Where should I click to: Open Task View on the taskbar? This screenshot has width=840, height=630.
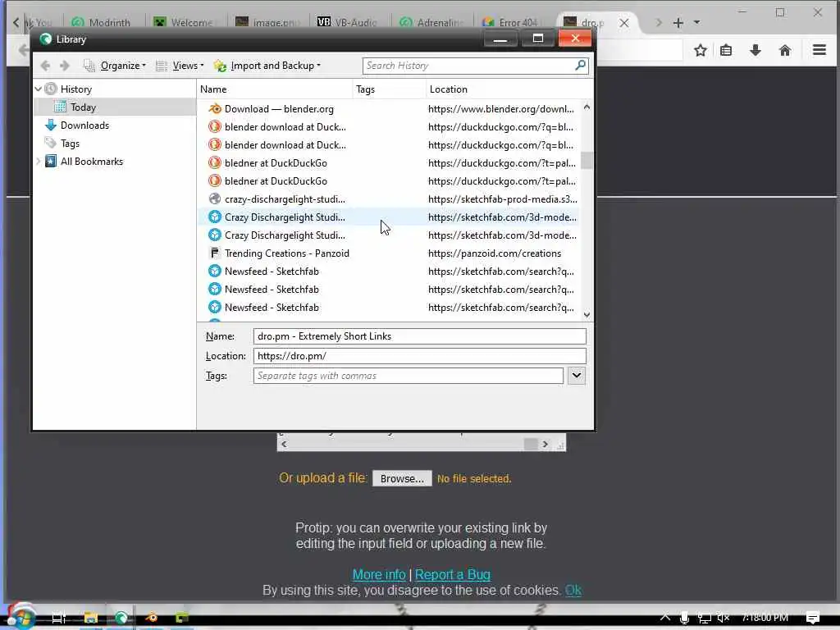point(59,618)
